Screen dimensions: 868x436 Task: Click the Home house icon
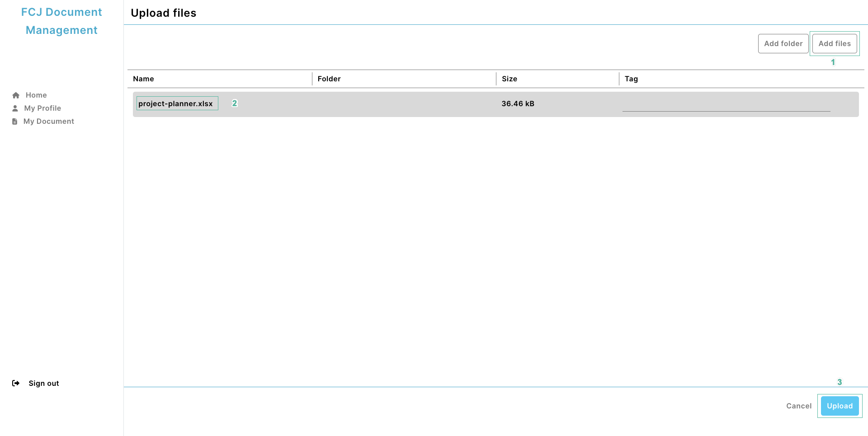click(x=16, y=95)
